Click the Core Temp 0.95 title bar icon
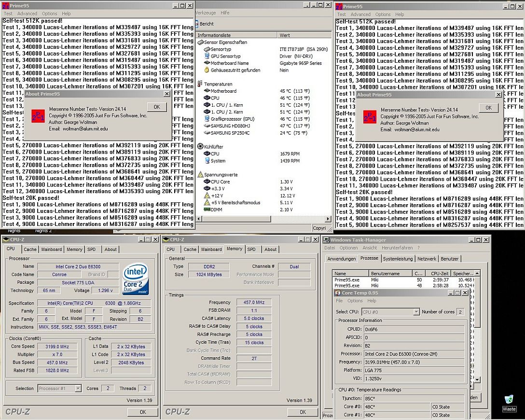 [x=338, y=293]
